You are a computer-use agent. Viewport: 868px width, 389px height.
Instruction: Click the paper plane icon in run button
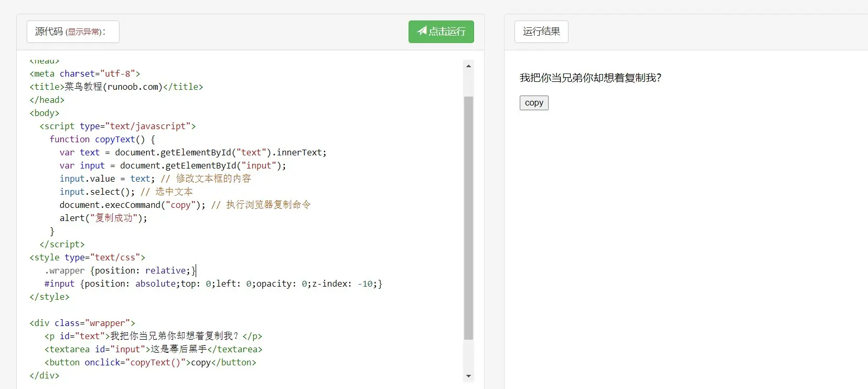click(x=422, y=31)
